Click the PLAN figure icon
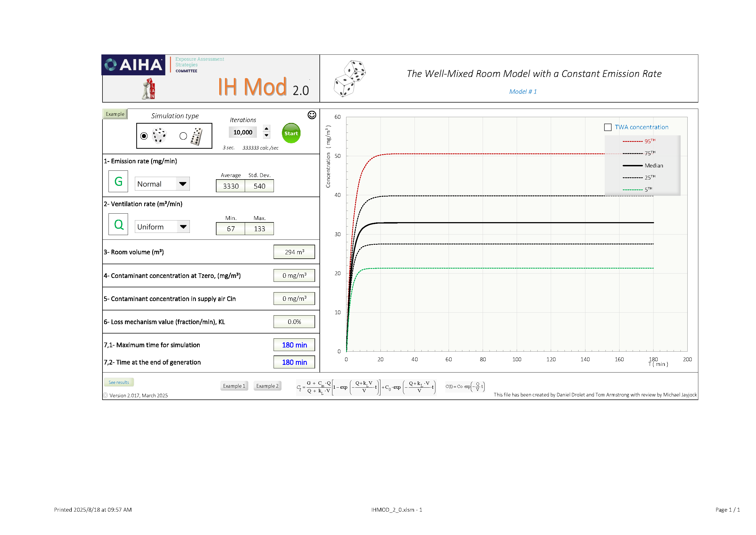This screenshot has width=756, height=535. [149, 89]
